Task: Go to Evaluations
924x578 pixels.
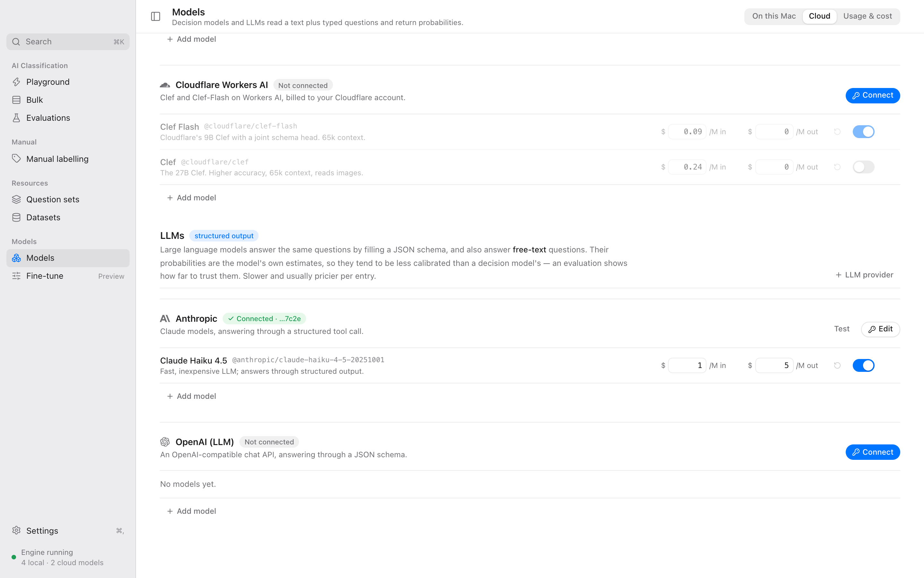Action: coord(68,118)
